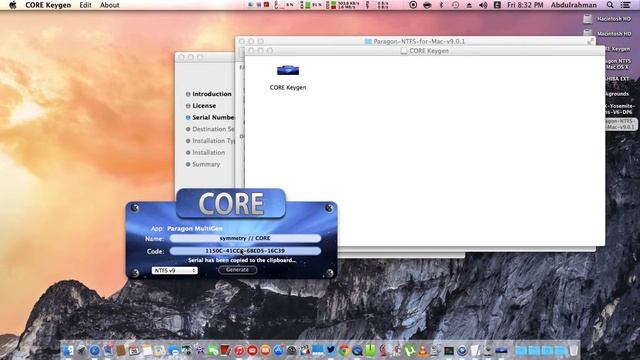Click the Paragon-NTFS-for-Mac-v9.0.1 window title

pyautogui.click(x=419, y=41)
